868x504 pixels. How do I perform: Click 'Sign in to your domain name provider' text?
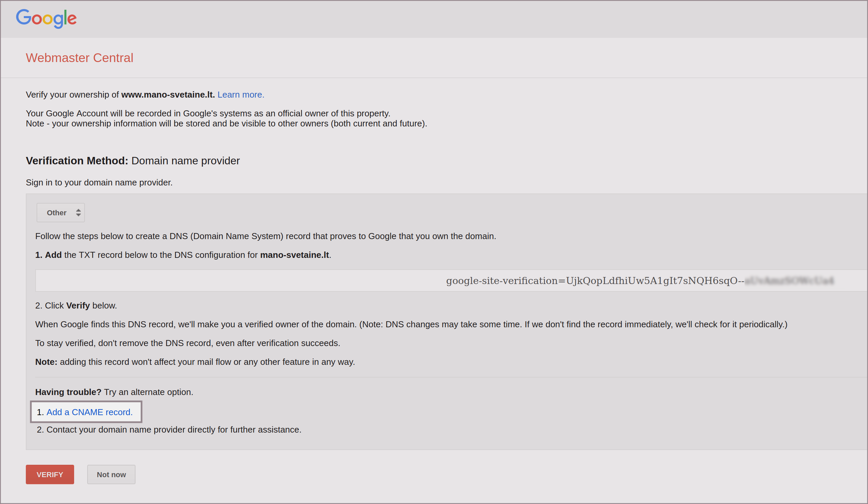coord(99,182)
